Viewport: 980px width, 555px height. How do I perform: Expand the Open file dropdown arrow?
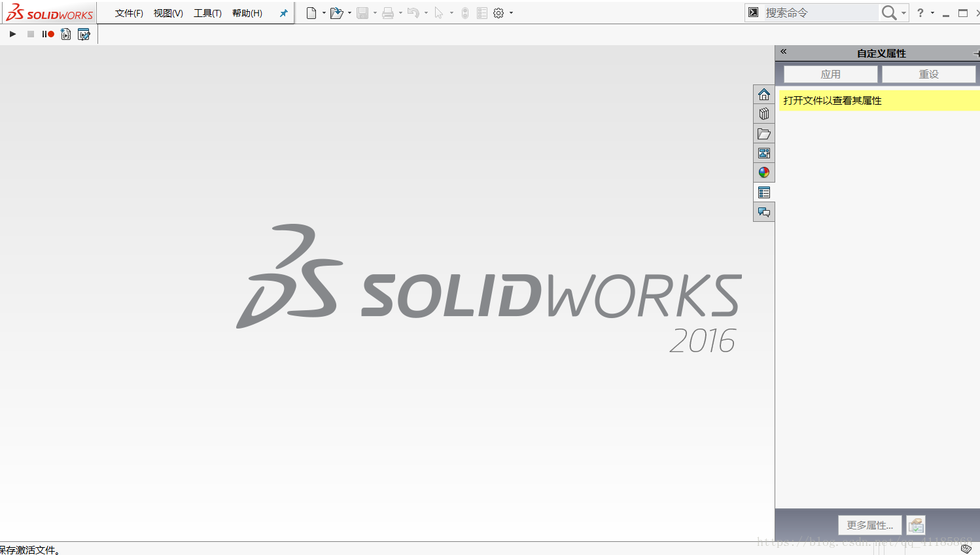(x=349, y=13)
